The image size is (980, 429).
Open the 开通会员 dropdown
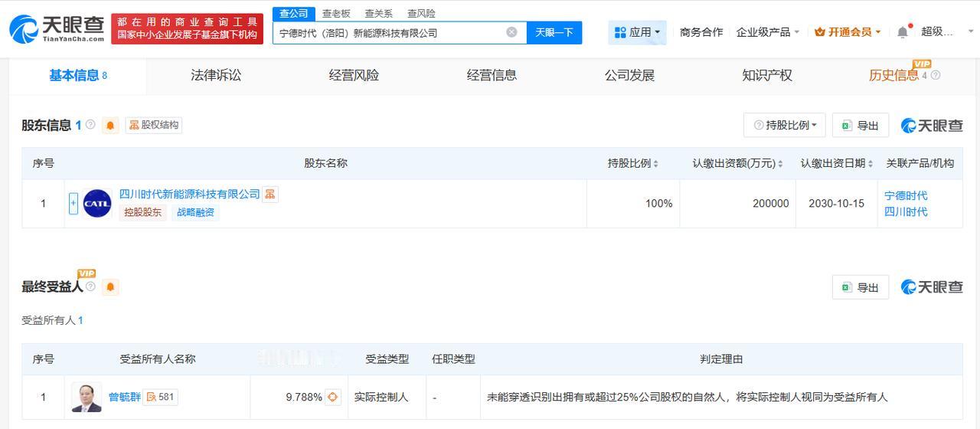coord(848,32)
